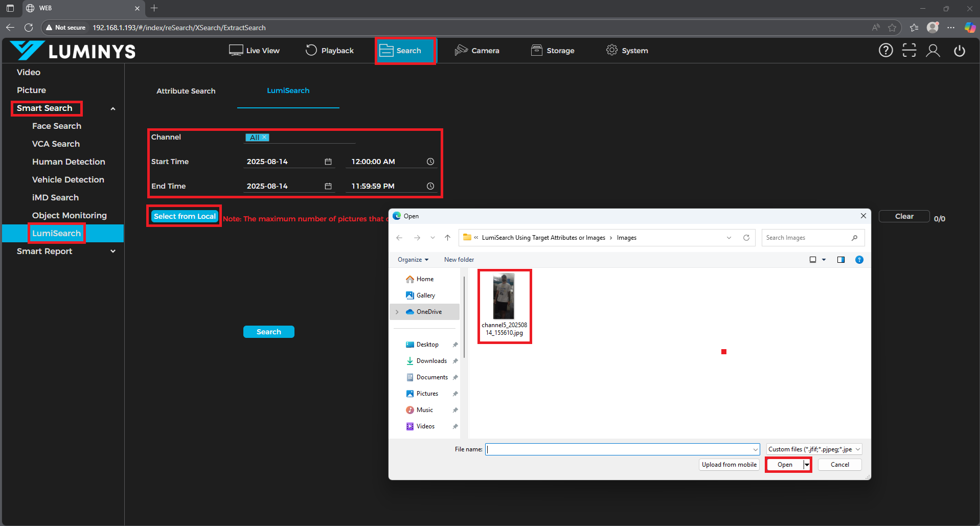This screenshot has height=526, width=980.
Task: Toggle the preview pane icon in dialog
Action: pyautogui.click(x=841, y=260)
